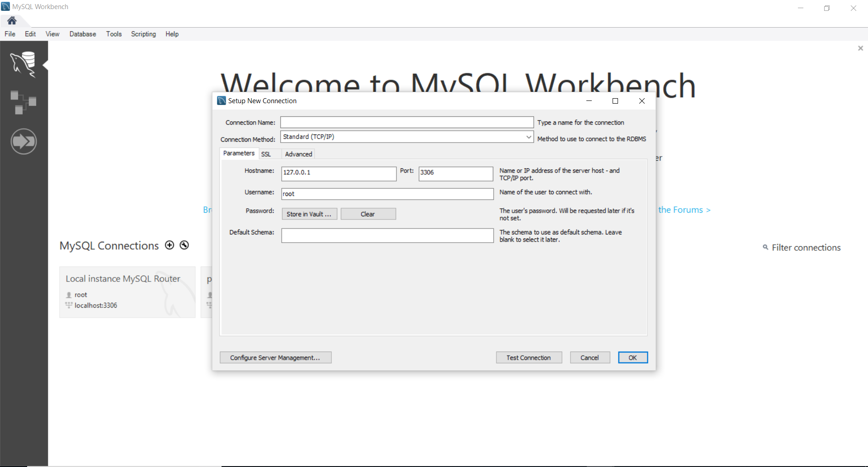The image size is (868, 467).
Task: Open the MySQL Connections dolphin sidebar icon
Action: (24, 64)
